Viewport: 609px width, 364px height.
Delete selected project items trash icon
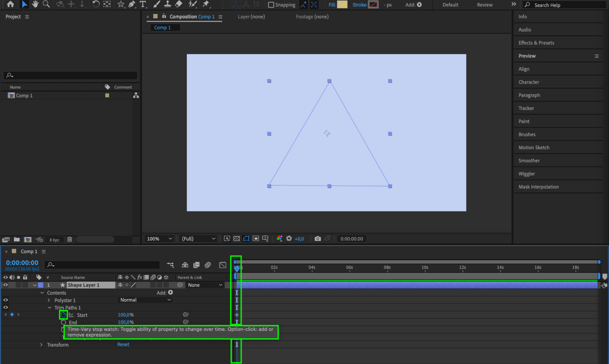[69, 239]
